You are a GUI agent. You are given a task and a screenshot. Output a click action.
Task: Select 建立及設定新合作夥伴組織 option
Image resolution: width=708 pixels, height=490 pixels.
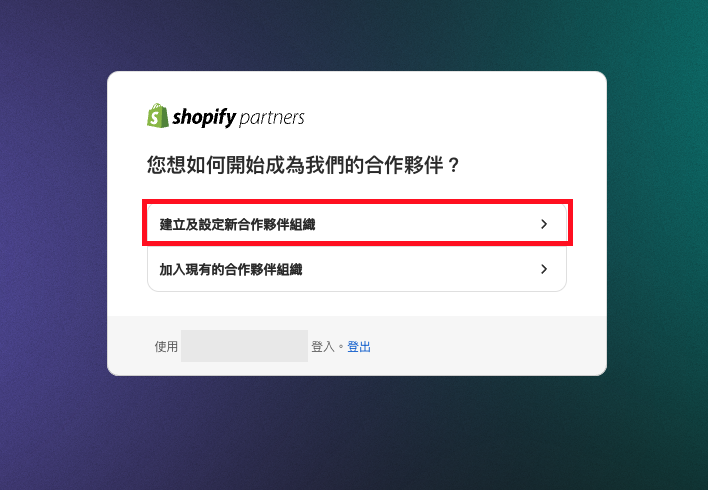357,224
